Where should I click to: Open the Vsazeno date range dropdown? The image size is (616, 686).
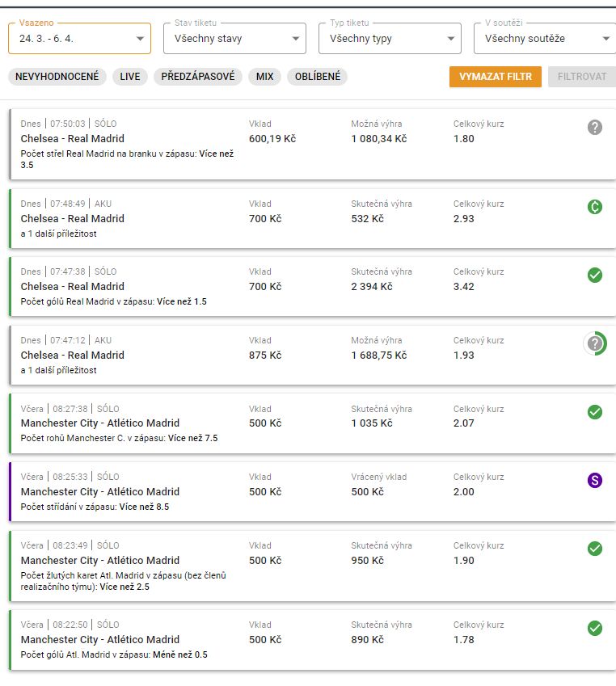click(79, 39)
